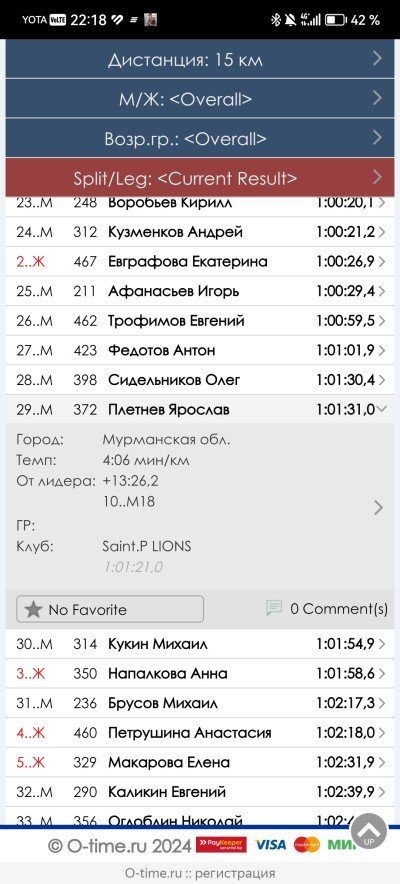Image resolution: width=400 pixels, height=884 pixels.
Task: Open 0 Comment(s) link
Action: point(339,608)
